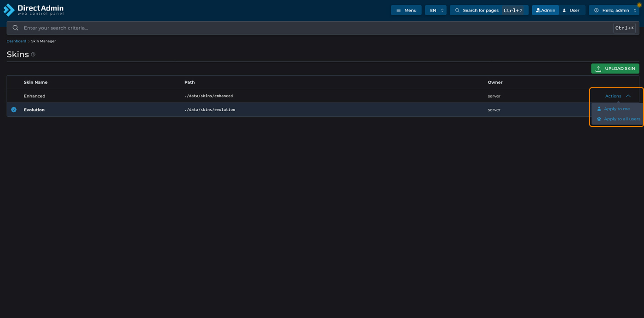Click the group icon beside Apply to all users

(599, 119)
